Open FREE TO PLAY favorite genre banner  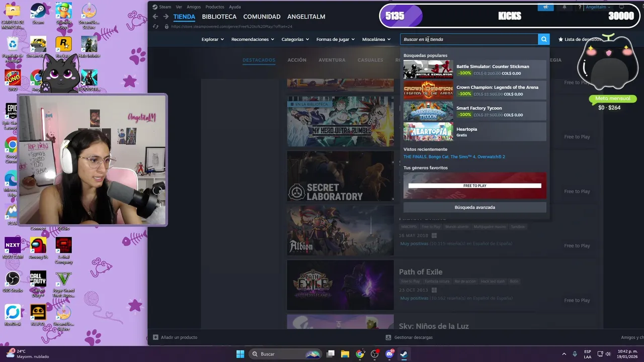pyautogui.click(x=475, y=186)
